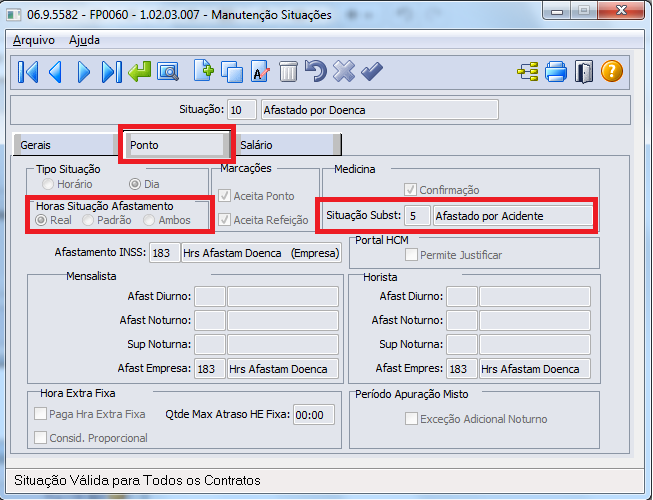Click the Afastado por Acidente field

[x=513, y=216]
